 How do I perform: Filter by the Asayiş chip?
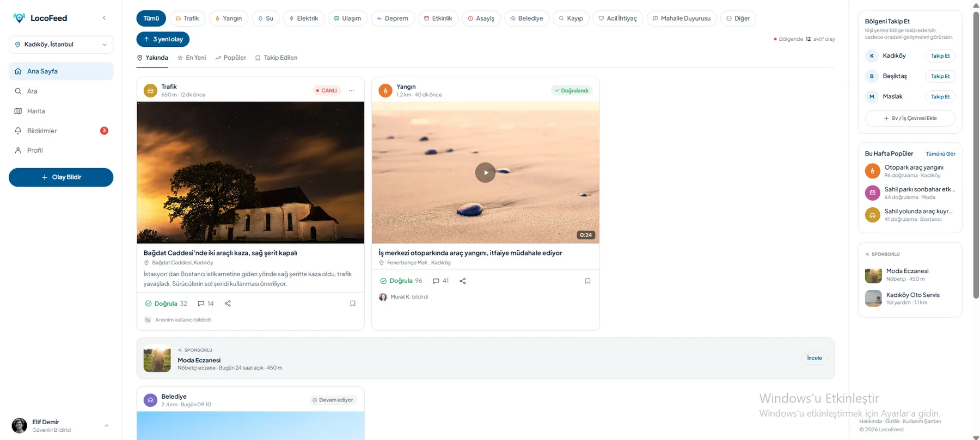click(x=481, y=18)
